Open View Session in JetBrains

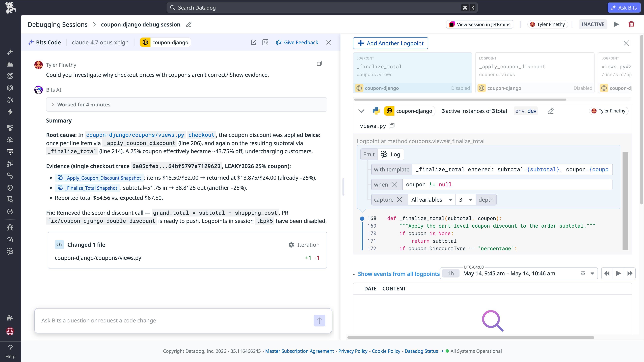pyautogui.click(x=479, y=24)
